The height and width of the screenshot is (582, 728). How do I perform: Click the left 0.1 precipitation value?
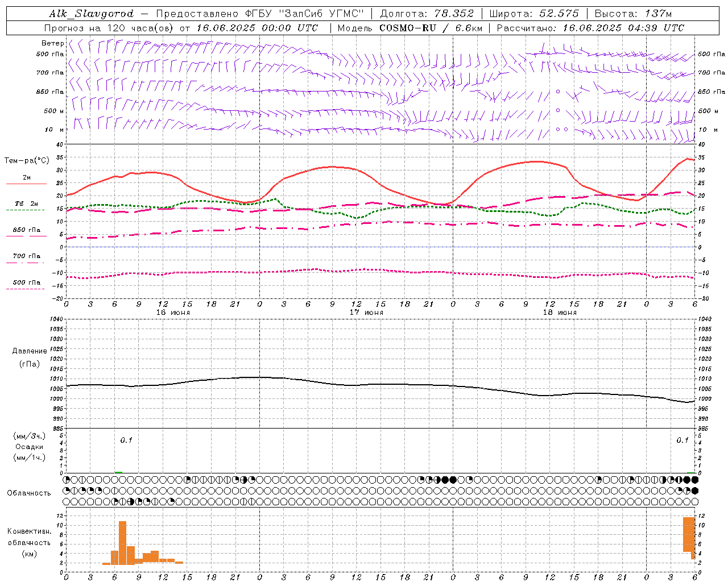click(126, 440)
